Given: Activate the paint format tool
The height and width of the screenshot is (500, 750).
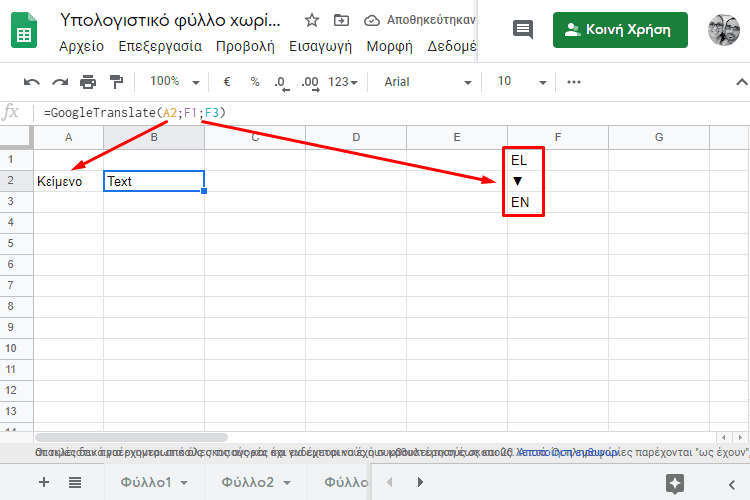Looking at the screenshot, I should pyautogui.click(x=116, y=82).
